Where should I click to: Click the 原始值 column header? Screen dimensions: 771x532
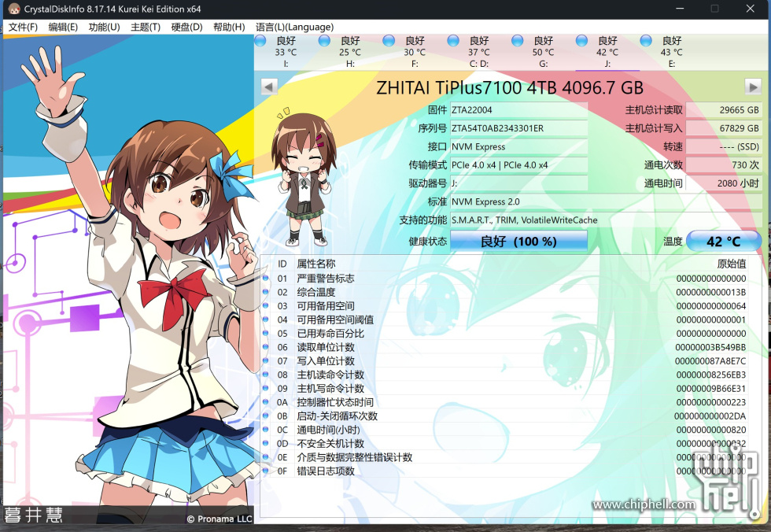tap(731, 264)
